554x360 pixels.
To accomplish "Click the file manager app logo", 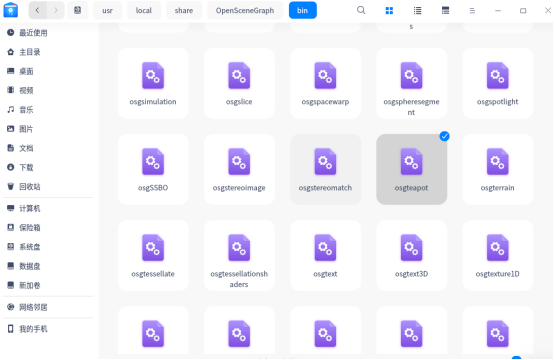I will (11, 10).
